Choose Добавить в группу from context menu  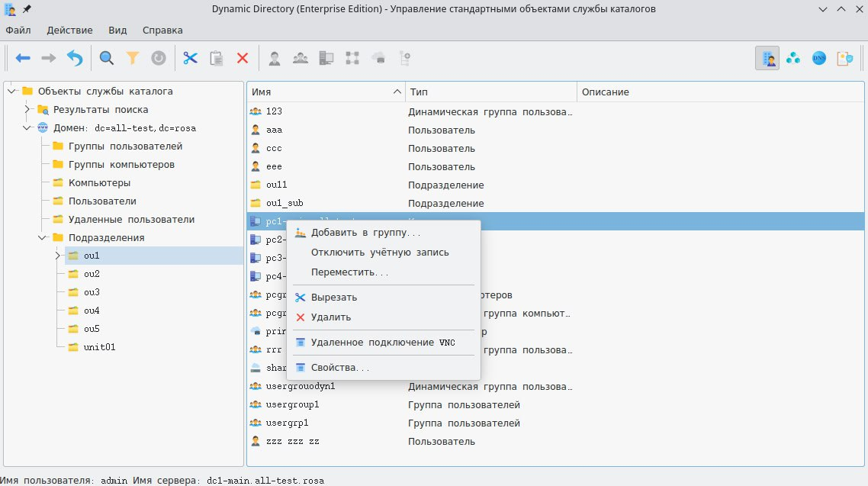[x=365, y=232]
